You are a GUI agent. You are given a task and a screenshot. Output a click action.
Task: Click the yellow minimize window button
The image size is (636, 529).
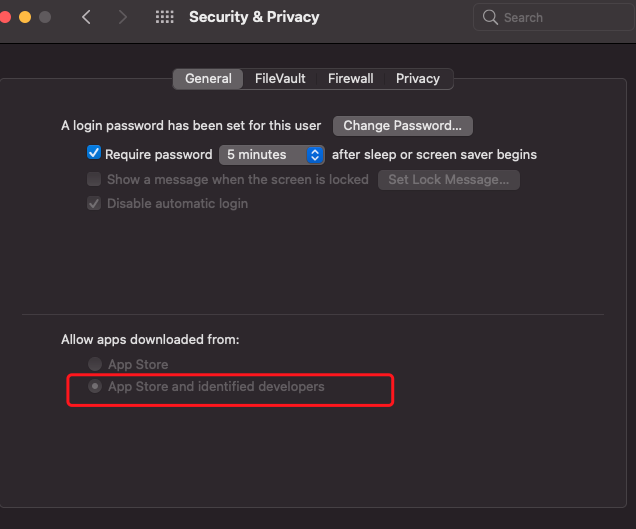tap(25, 17)
